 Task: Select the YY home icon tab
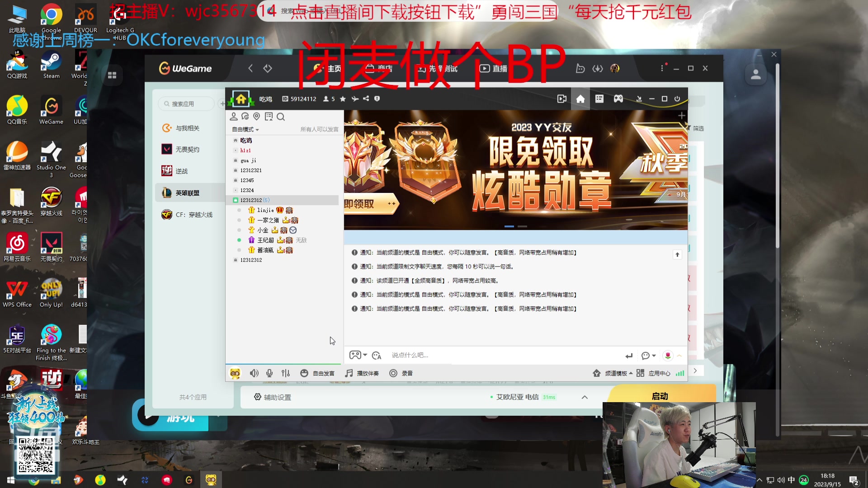[x=580, y=99]
